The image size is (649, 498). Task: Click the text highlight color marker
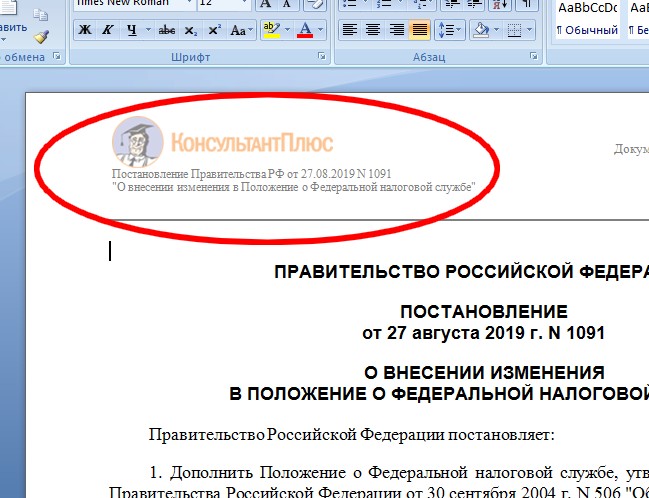tap(269, 30)
